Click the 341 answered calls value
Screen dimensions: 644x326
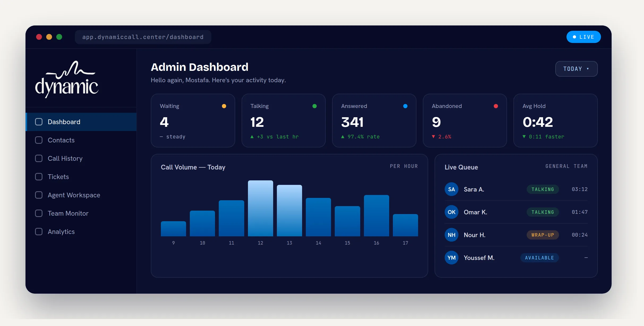point(352,122)
